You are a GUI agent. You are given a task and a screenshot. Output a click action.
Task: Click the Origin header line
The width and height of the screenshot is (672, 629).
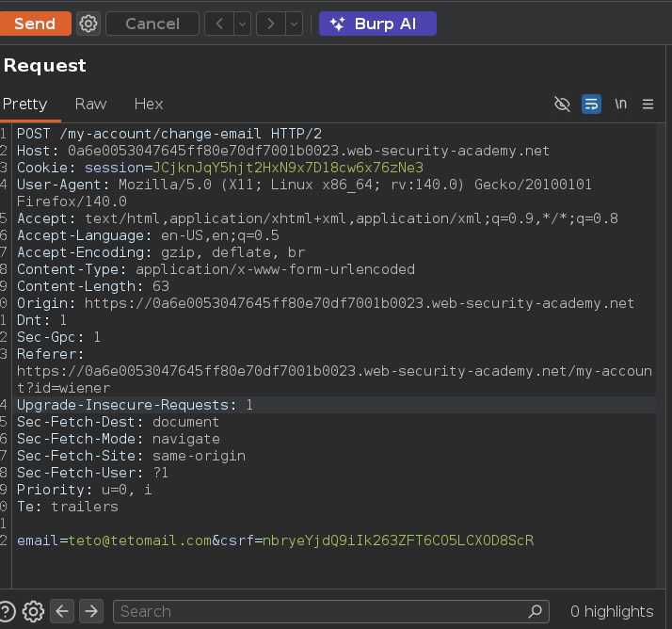(326, 303)
